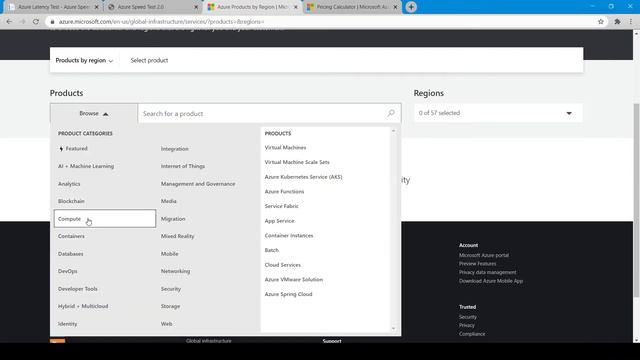Open a new browser tab
This screenshot has height=360, width=640.
pos(411,7)
